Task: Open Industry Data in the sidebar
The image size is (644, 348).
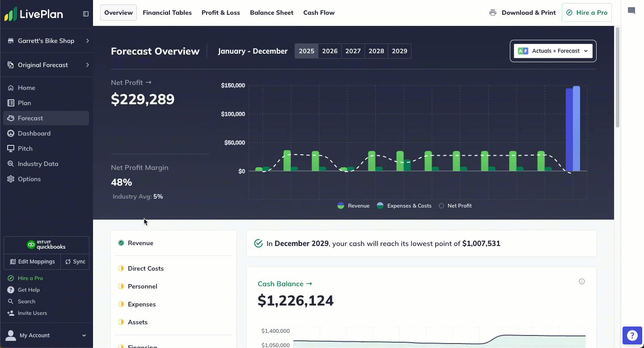Action: (x=38, y=164)
